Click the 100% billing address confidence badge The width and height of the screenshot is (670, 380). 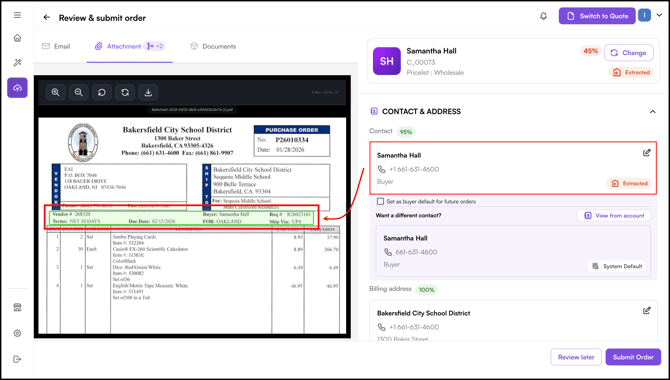426,289
